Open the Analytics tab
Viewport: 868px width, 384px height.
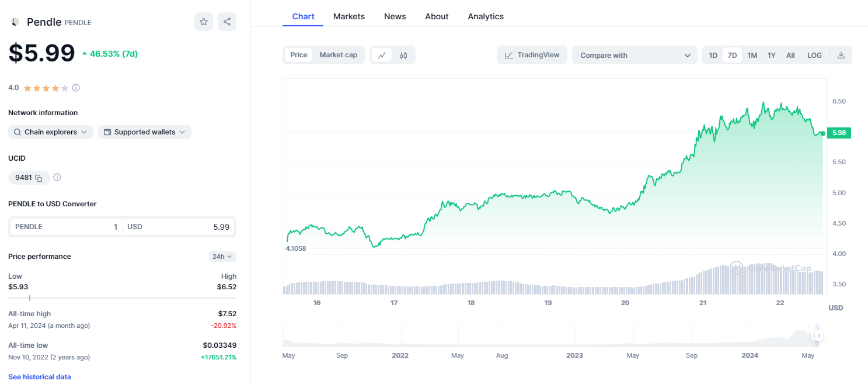tap(486, 16)
